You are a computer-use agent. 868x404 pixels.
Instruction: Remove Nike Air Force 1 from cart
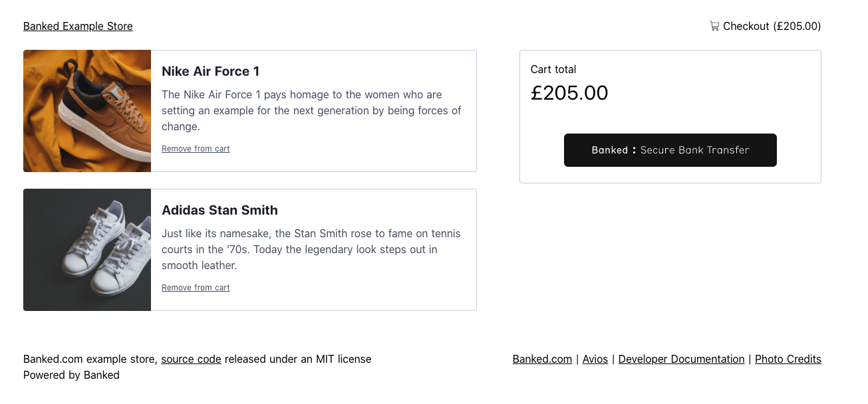196,149
